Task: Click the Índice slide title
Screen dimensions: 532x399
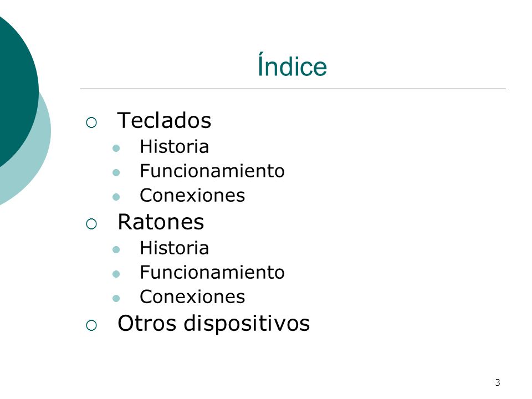Action: [x=292, y=64]
